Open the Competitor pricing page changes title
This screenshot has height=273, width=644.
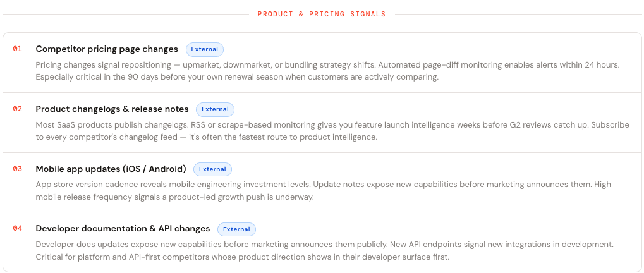107,49
